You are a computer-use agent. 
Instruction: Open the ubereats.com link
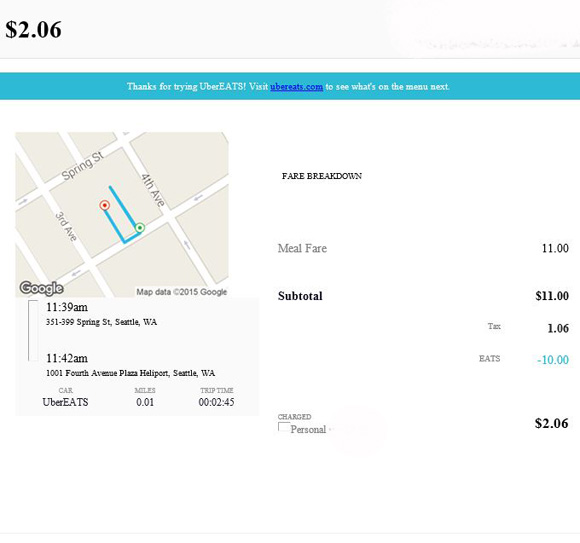(296, 87)
